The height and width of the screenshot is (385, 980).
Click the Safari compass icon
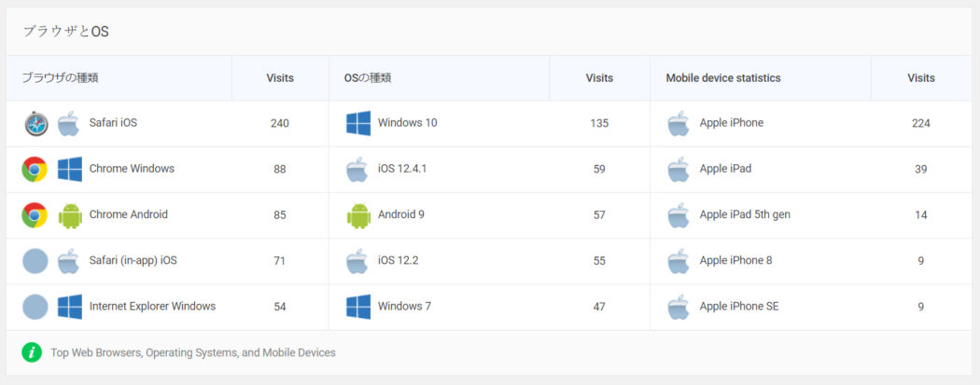coord(35,124)
